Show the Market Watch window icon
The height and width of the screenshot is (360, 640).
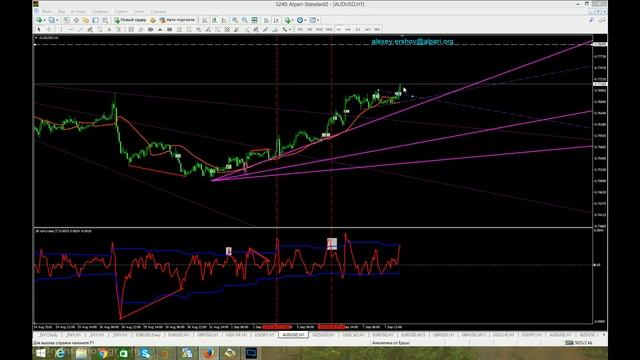coord(67,20)
